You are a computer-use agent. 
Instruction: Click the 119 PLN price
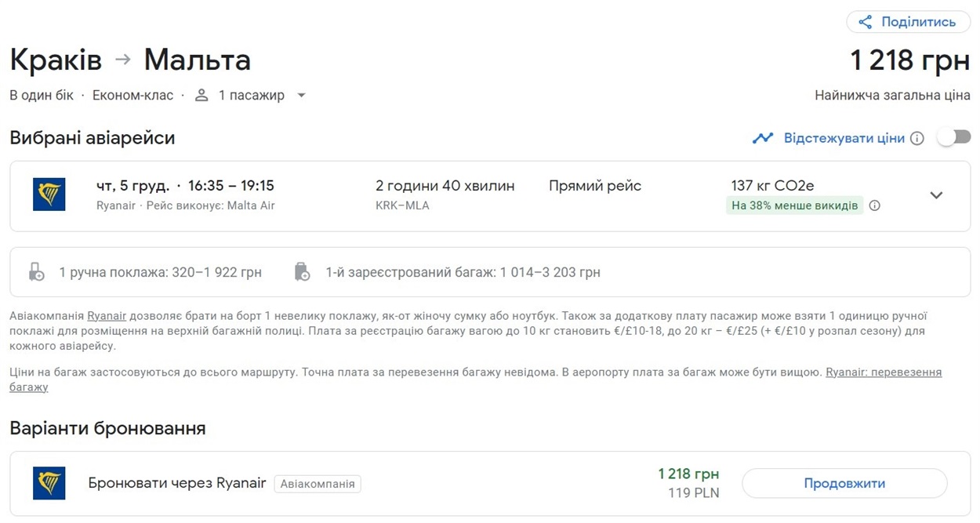[x=694, y=493]
